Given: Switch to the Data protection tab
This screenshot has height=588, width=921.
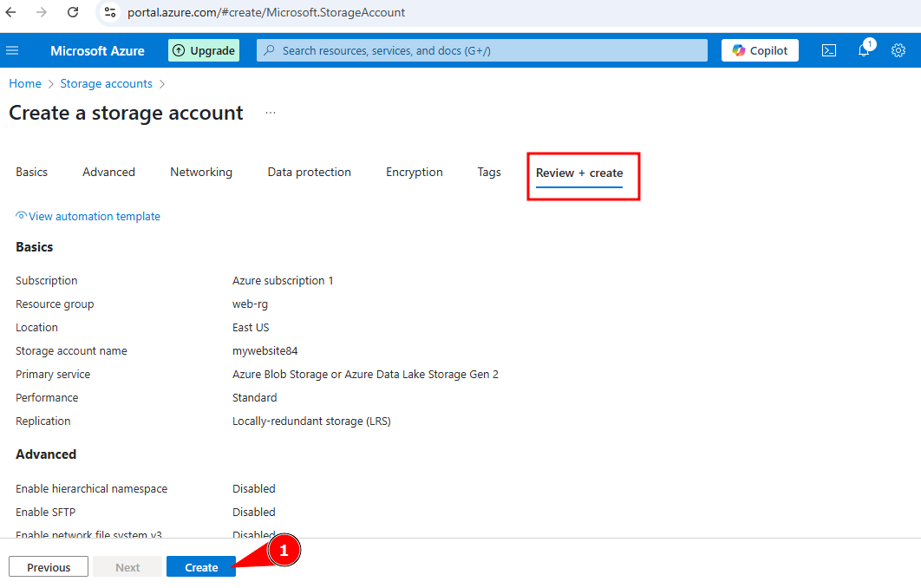Looking at the screenshot, I should (x=310, y=172).
